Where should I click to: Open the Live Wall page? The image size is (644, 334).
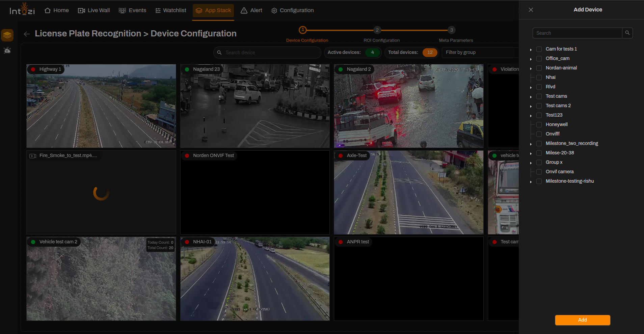click(94, 10)
